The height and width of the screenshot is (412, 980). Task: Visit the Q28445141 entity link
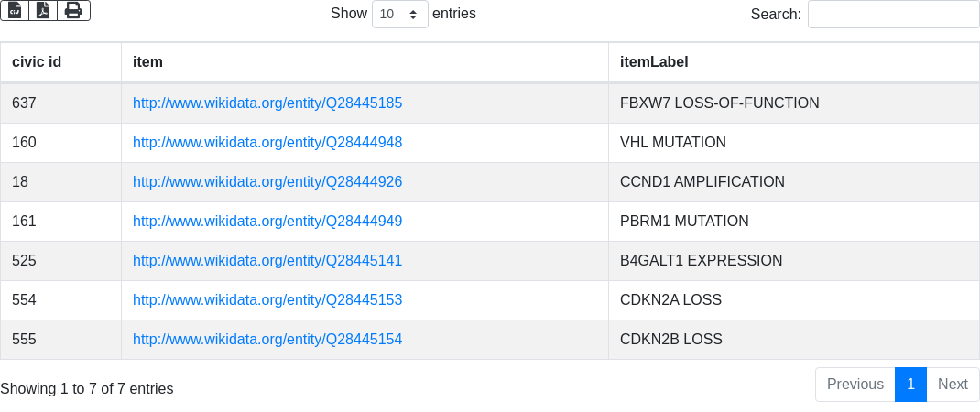tap(267, 261)
